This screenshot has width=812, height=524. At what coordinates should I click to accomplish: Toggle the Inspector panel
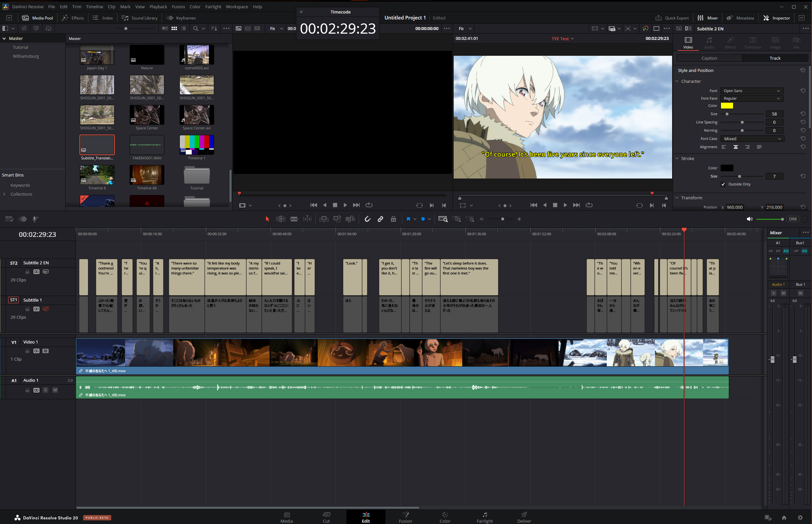coord(777,18)
